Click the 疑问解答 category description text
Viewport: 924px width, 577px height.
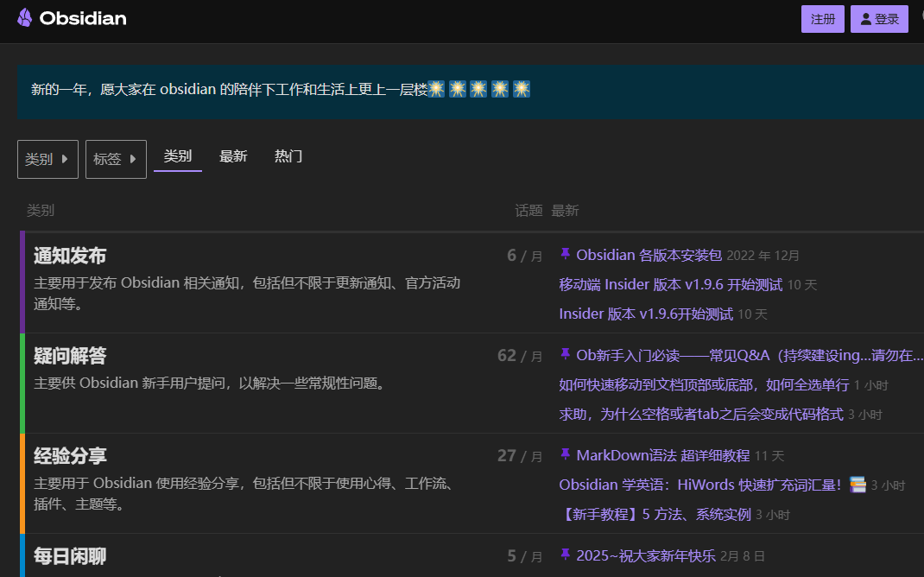point(211,384)
